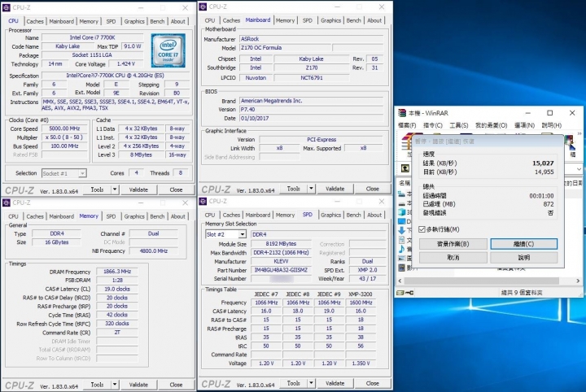Open the Help (H) menu in WinRAR
Viewport: 586px width, 392px height.
click(x=552, y=125)
